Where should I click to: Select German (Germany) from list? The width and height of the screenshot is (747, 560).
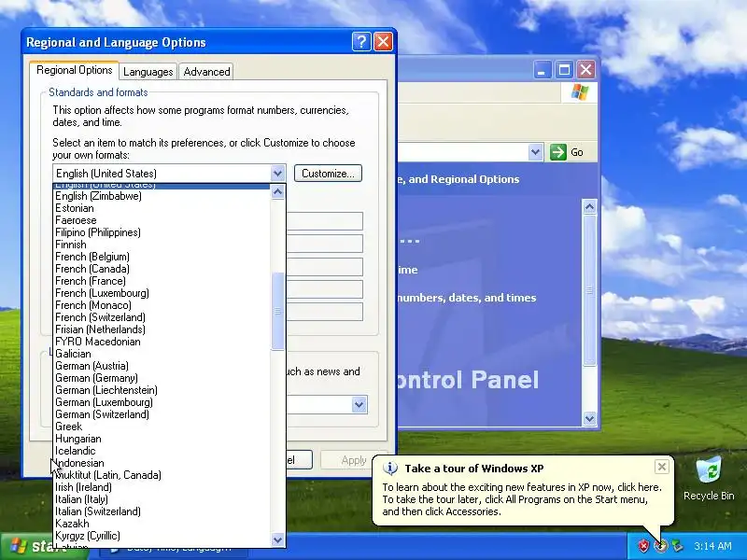coord(162,378)
